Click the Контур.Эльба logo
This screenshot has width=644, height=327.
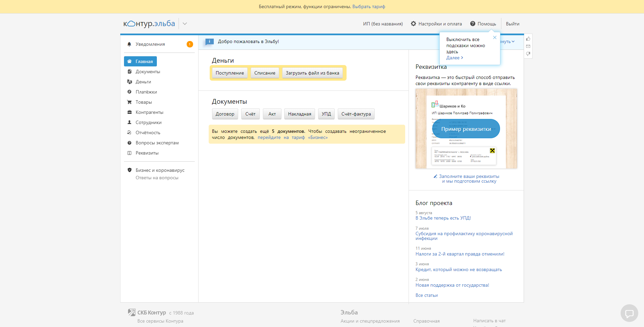pyautogui.click(x=149, y=24)
